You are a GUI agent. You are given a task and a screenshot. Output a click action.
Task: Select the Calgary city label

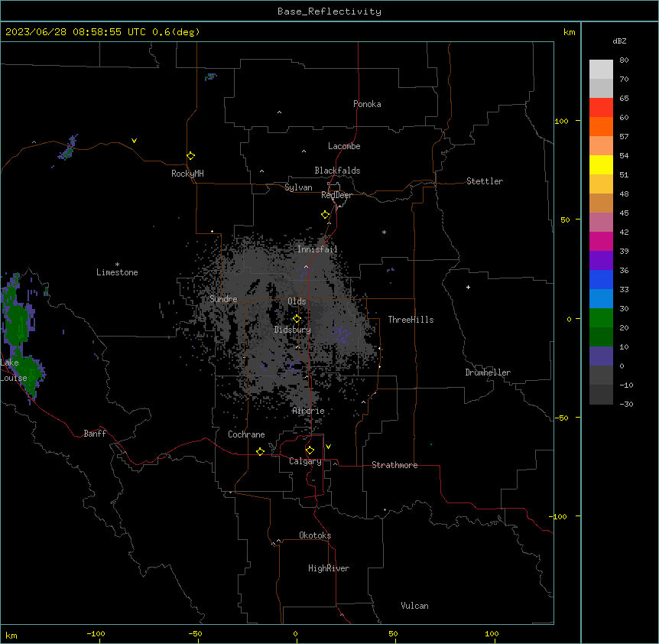click(305, 461)
